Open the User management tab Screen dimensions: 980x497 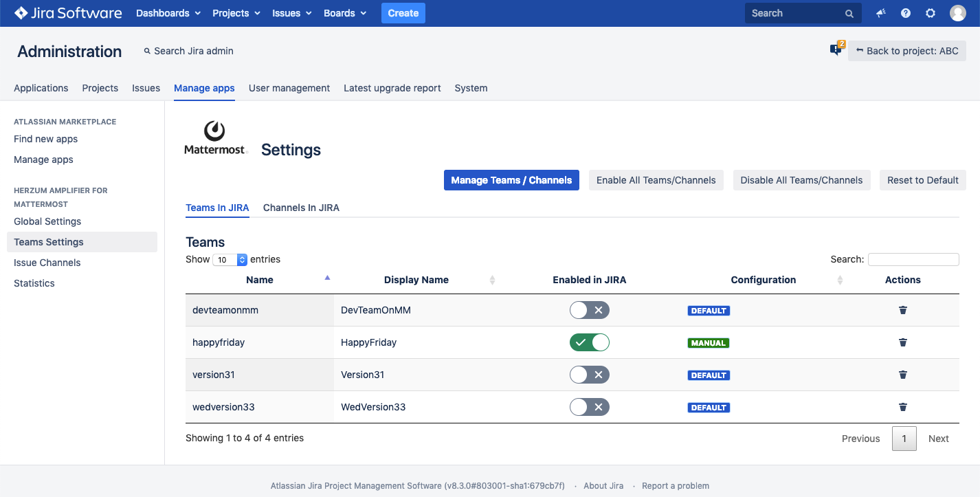tap(289, 88)
